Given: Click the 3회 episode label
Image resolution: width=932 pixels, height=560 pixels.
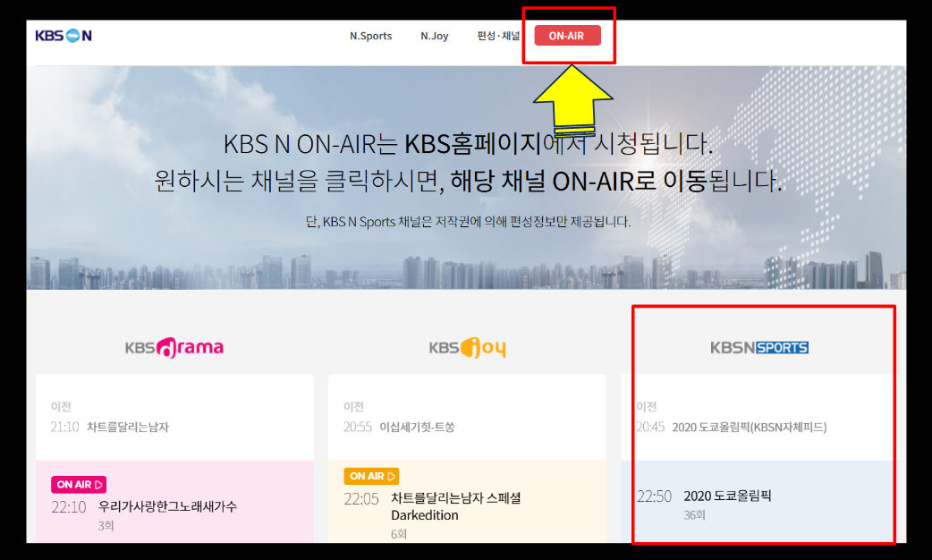Looking at the screenshot, I should tap(106, 525).
